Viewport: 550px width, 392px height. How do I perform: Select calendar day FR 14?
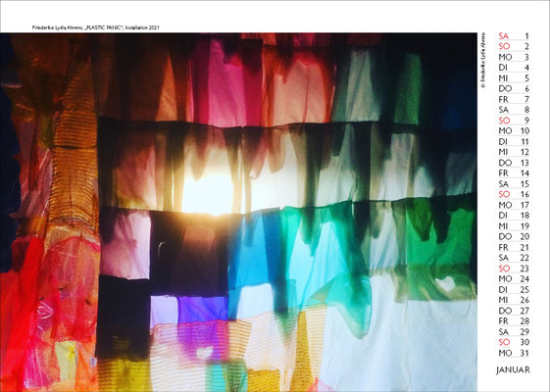[x=514, y=173]
